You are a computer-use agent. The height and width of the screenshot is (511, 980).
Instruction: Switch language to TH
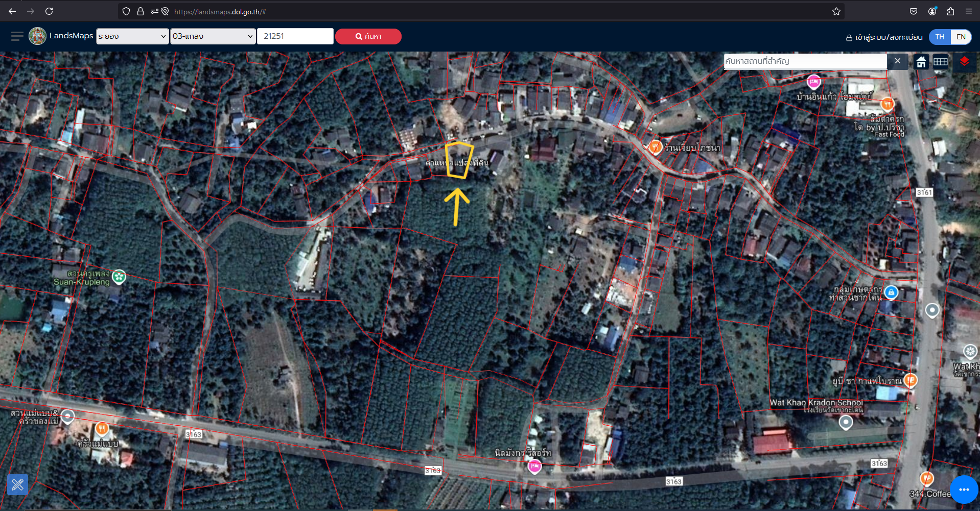point(940,37)
